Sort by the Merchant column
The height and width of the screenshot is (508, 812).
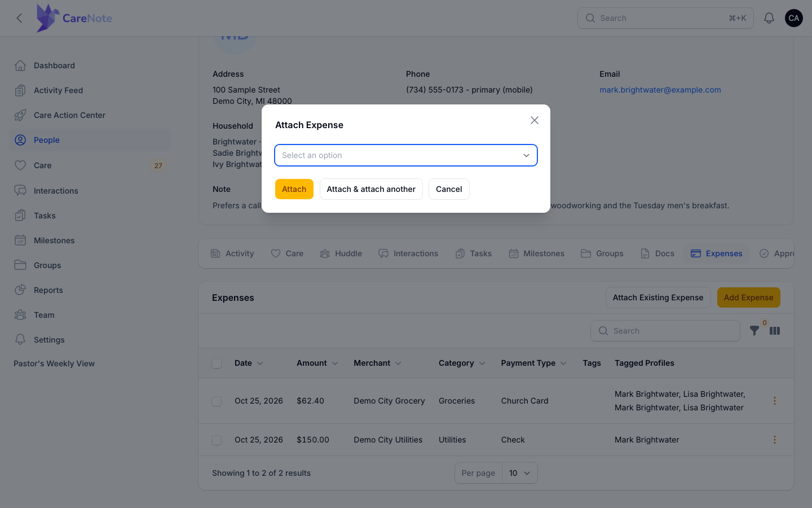(377, 363)
